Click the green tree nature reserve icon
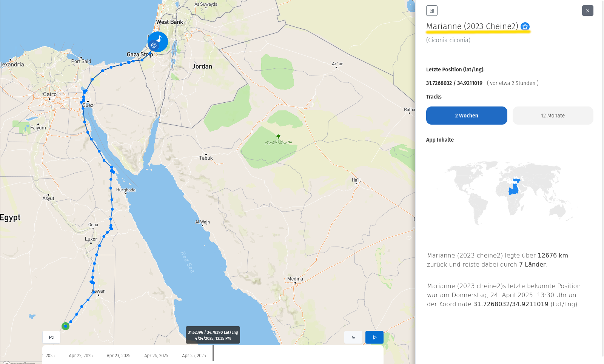The width and height of the screenshot is (604, 364). point(278,136)
